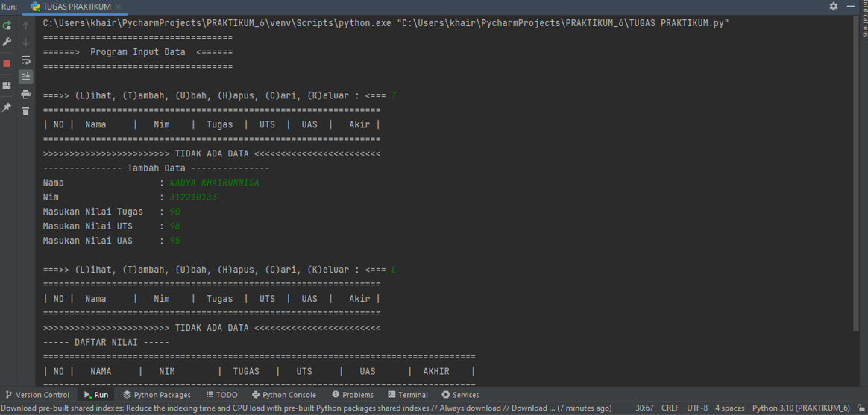Print the console output
The image size is (868, 415).
coord(25,94)
